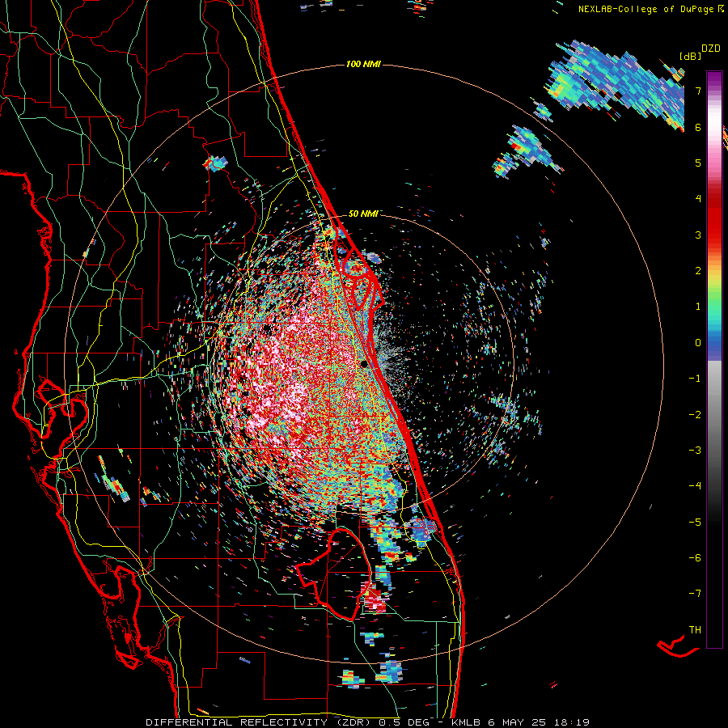Click the -2 dB tick on the color scale
The width and height of the screenshot is (728, 728).
click(x=695, y=415)
